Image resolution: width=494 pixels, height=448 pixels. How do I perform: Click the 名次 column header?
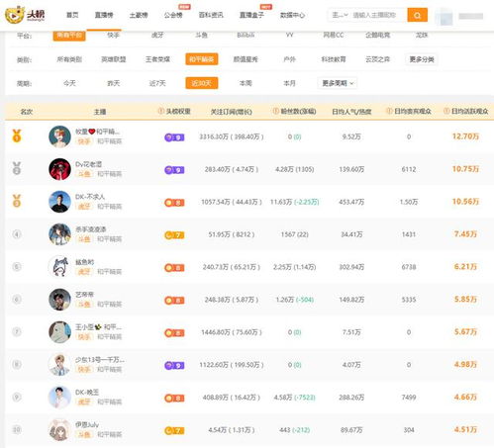(x=27, y=112)
